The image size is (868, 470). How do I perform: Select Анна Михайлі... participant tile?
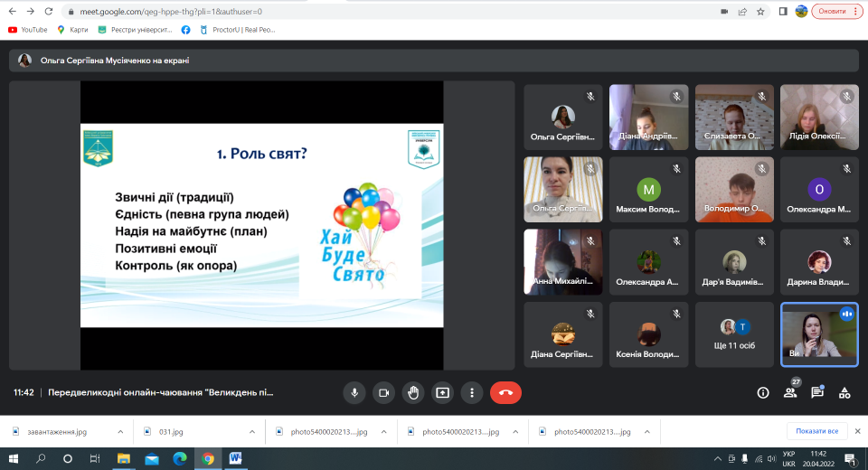pos(563,262)
